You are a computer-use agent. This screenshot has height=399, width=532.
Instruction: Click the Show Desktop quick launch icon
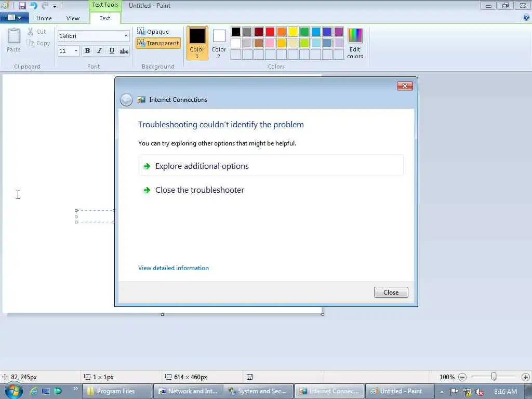(46, 391)
